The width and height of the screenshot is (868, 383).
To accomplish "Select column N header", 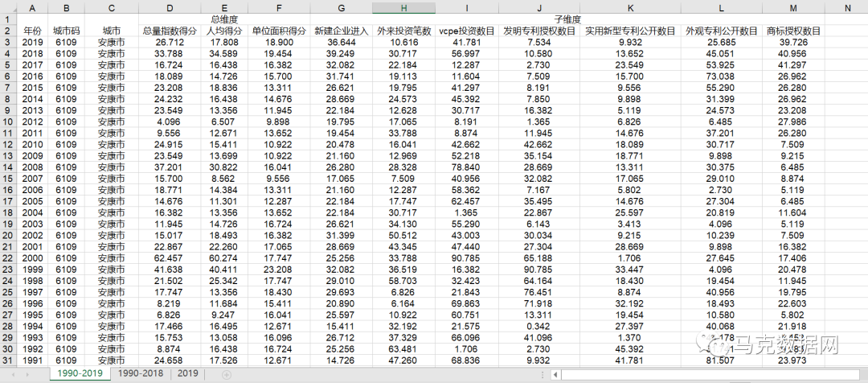I will (x=848, y=8).
